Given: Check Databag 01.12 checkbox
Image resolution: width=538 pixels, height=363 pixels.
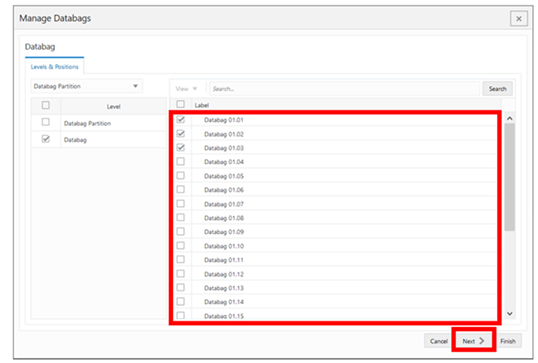Looking at the screenshot, I should pos(180,273).
